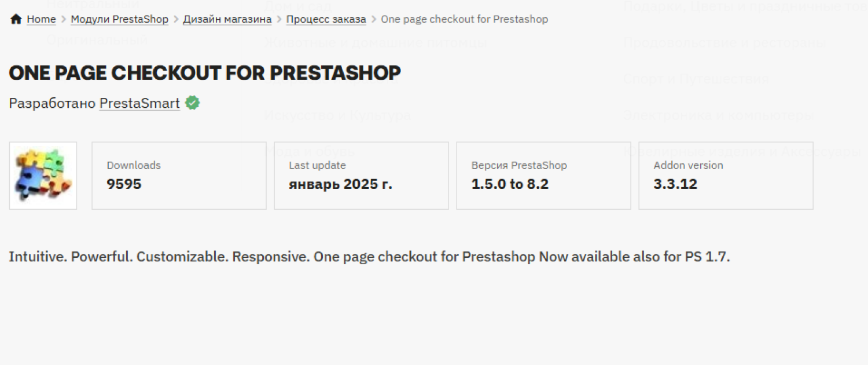Click the chevron right after Home
The image size is (868, 365).
(64, 19)
